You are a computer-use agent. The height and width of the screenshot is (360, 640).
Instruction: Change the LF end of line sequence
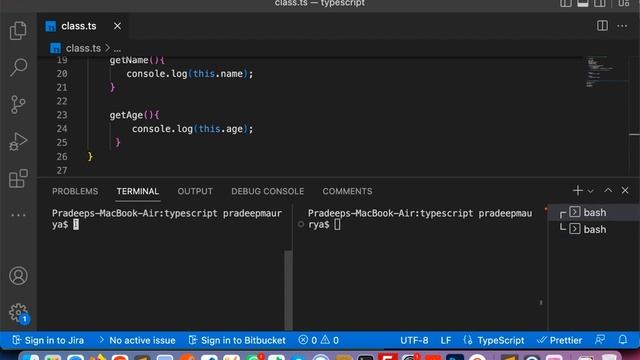[x=446, y=340]
